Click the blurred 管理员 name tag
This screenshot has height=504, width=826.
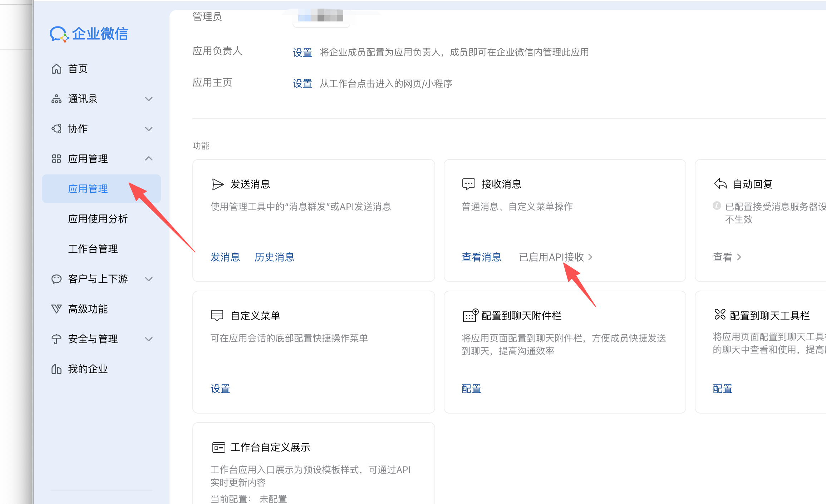click(321, 15)
